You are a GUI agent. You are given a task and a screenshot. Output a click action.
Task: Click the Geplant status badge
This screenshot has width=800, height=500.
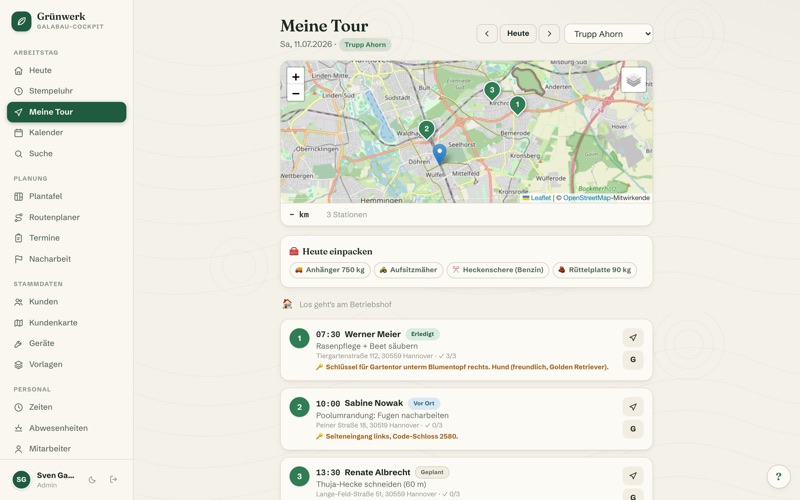pos(432,472)
